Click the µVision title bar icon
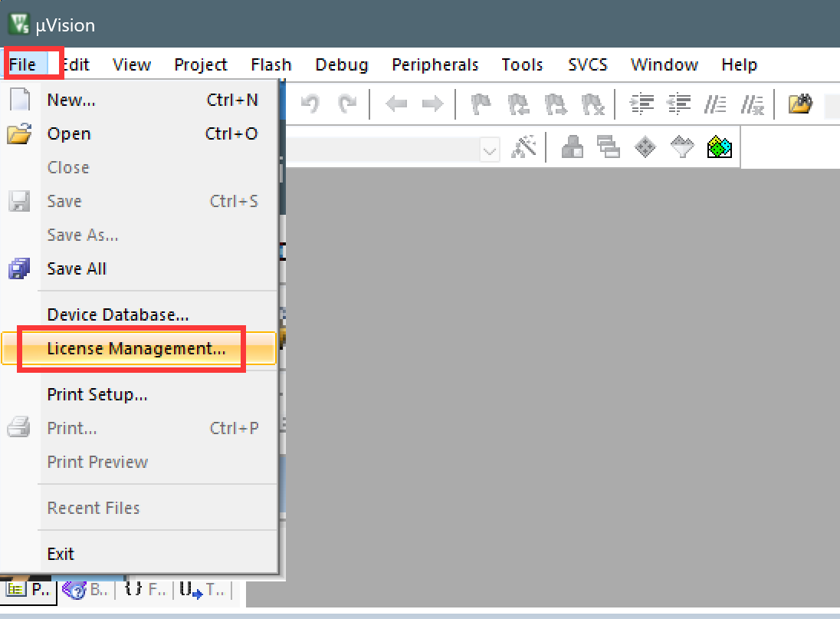This screenshot has height=619, width=840. (x=20, y=24)
